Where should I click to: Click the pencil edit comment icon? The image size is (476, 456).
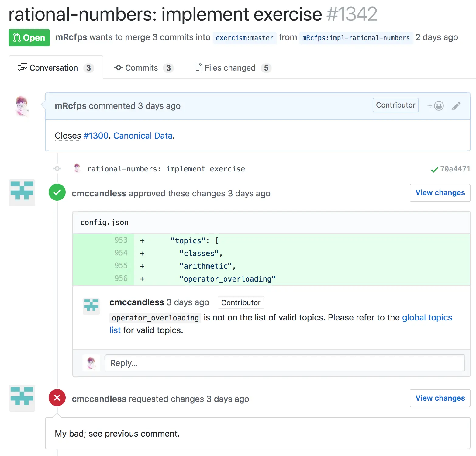(456, 106)
